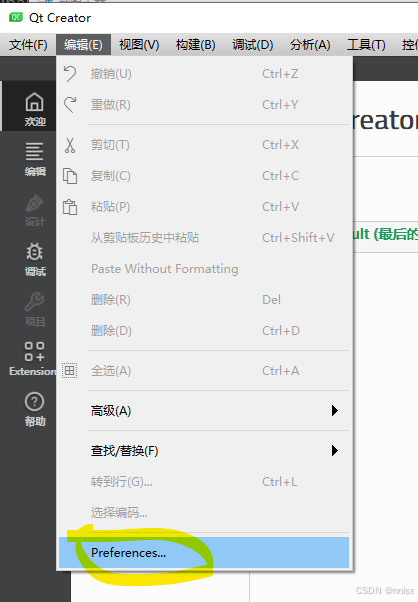Choose 删除(R) with Del shortcut
Image resolution: width=418 pixels, height=602 pixels.
(x=204, y=299)
